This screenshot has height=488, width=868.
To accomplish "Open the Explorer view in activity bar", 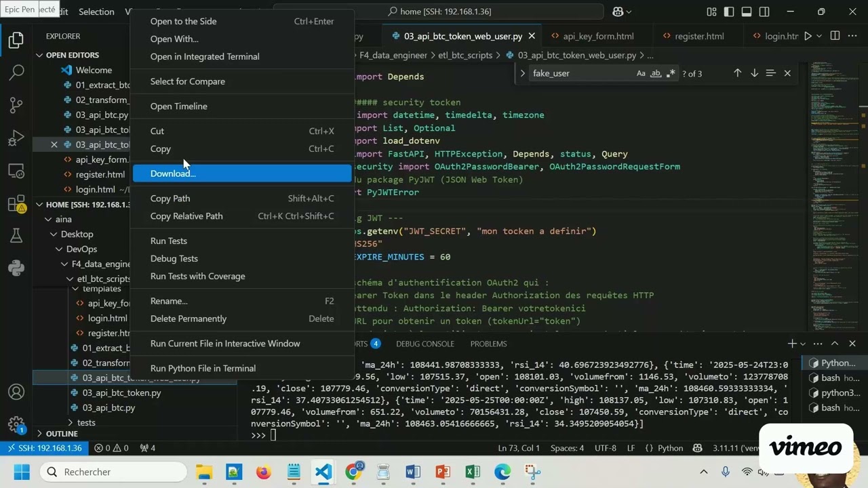I will [16, 40].
